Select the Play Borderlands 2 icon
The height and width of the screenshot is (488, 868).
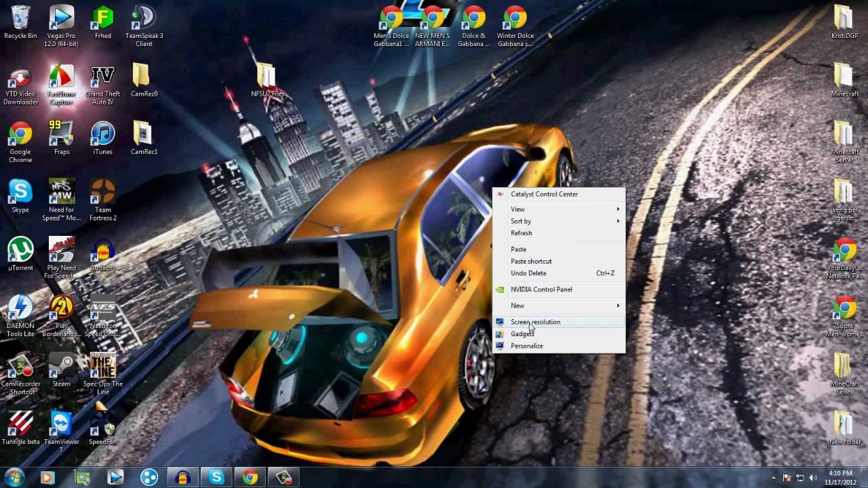click(62, 317)
